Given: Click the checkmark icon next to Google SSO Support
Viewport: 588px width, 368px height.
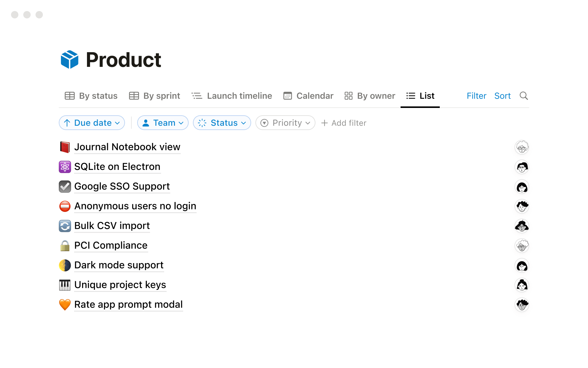Looking at the screenshot, I should pos(65,186).
